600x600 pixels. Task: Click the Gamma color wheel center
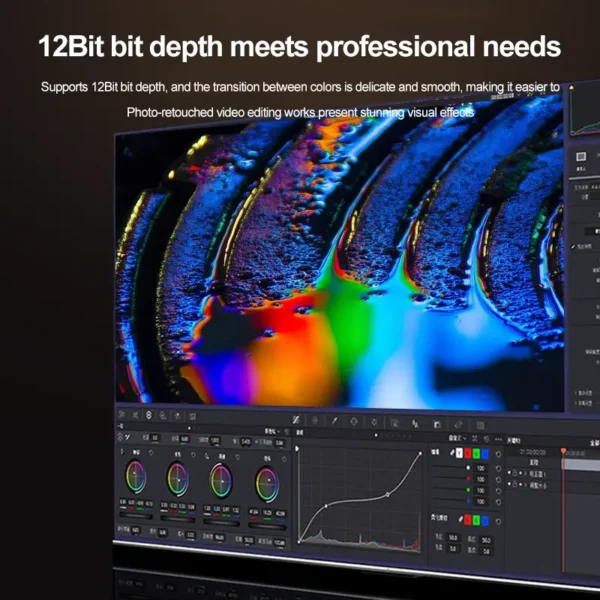pos(178,479)
